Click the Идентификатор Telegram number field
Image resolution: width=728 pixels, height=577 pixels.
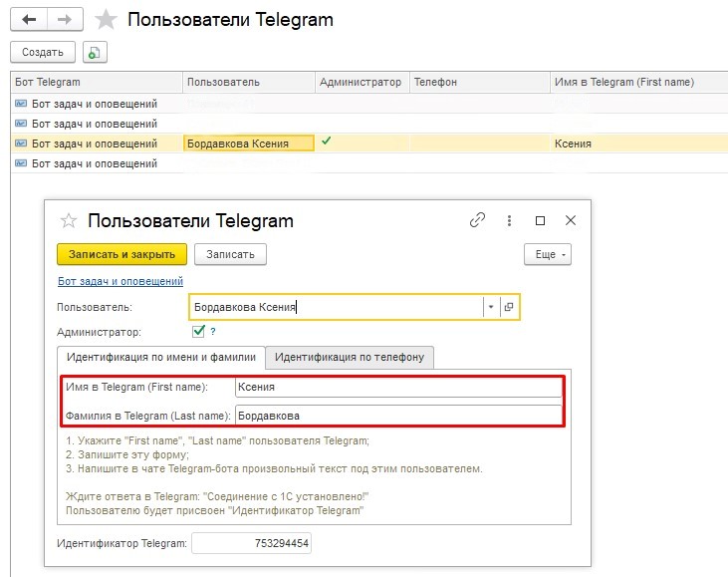pos(252,543)
